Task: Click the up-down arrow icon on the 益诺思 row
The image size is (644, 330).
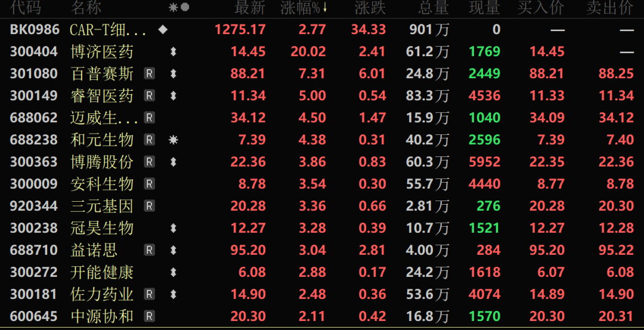Action: tap(174, 250)
